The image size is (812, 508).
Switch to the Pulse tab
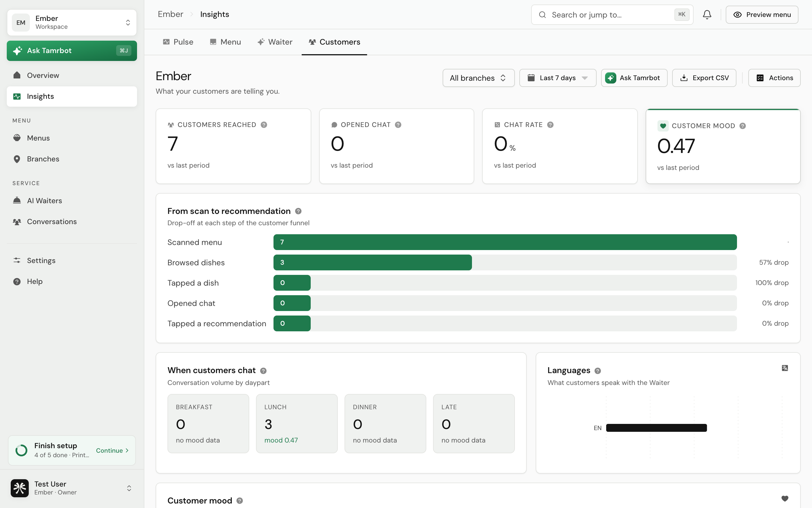[178, 42]
